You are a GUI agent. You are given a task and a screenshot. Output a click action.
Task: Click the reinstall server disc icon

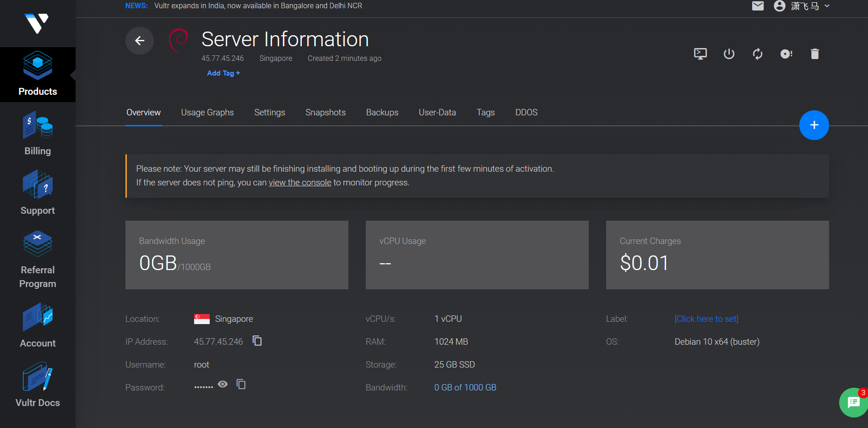[786, 54]
